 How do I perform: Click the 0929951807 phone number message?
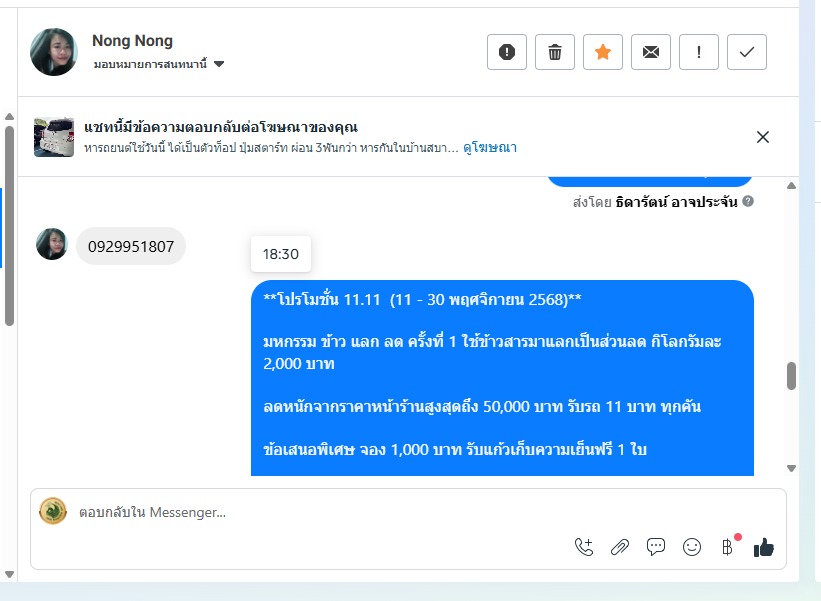[x=131, y=246]
